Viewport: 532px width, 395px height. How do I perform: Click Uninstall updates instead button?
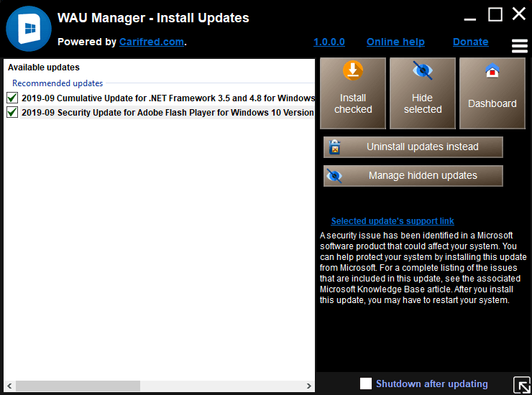coord(422,147)
